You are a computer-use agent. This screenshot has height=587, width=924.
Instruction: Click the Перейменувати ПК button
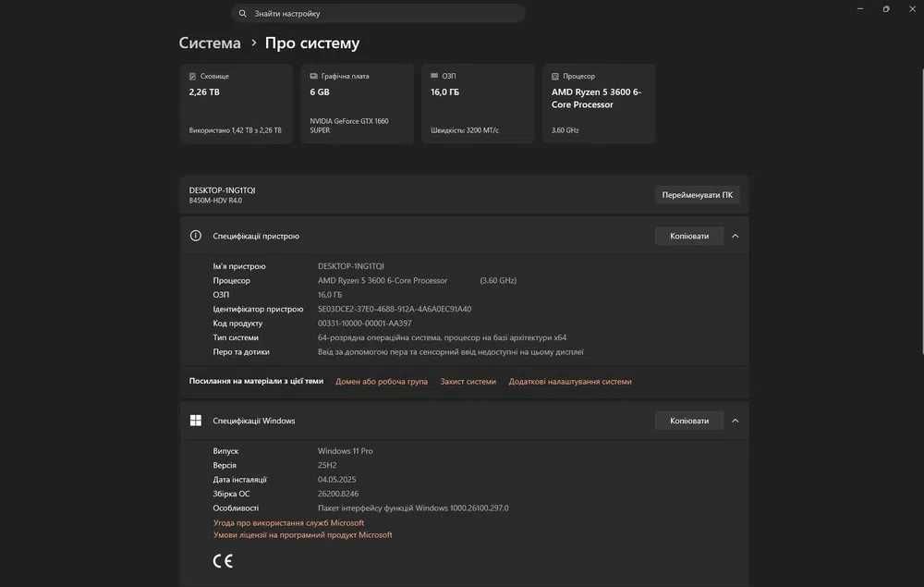click(x=697, y=195)
